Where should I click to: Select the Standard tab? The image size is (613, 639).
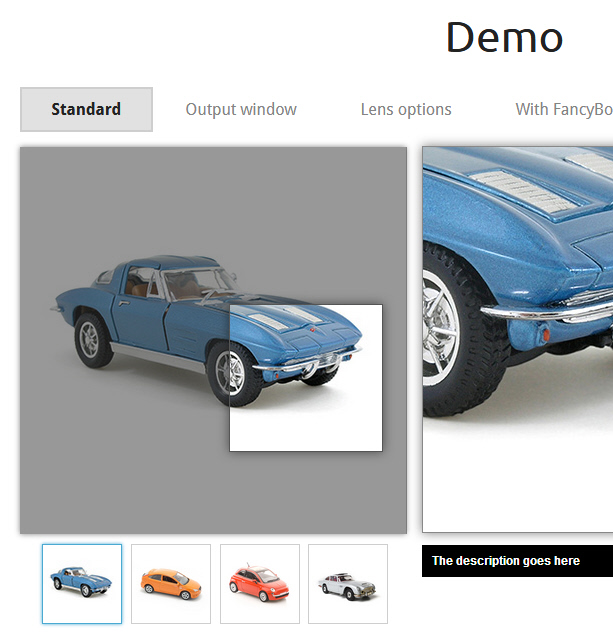[86, 110]
